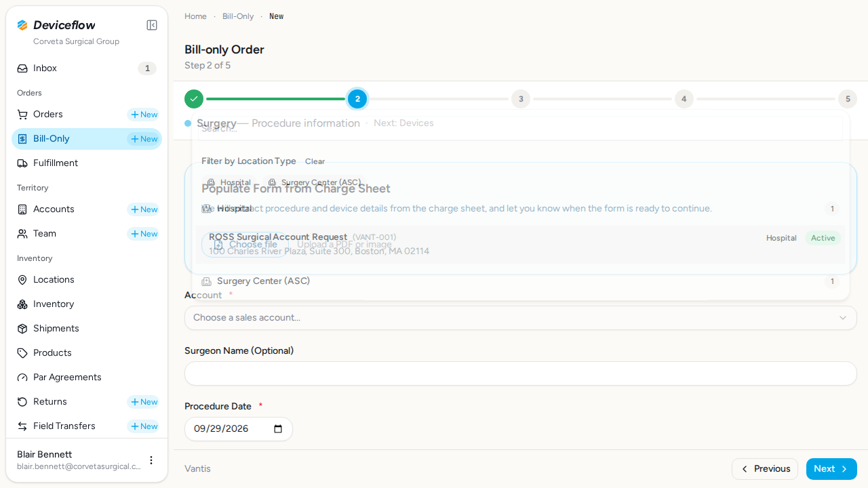Click the New button next to Accounts

pyautogui.click(x=144, y=209)
